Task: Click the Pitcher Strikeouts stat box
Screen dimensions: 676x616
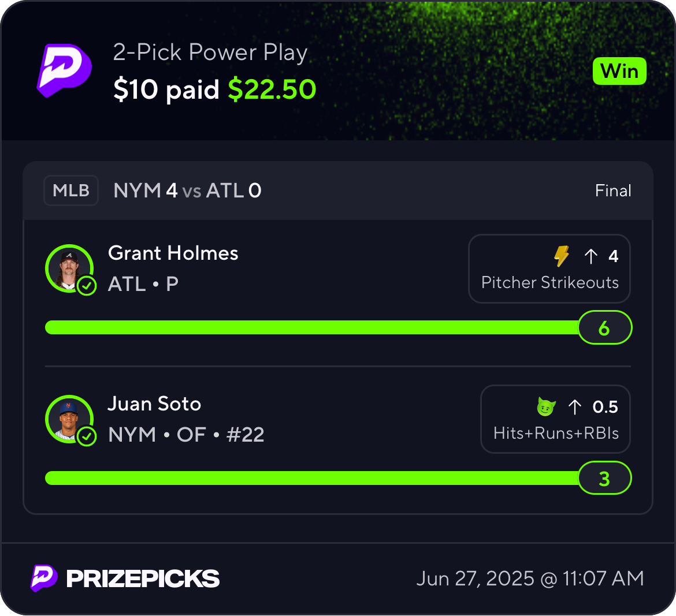Action: [x=549, y=269]
